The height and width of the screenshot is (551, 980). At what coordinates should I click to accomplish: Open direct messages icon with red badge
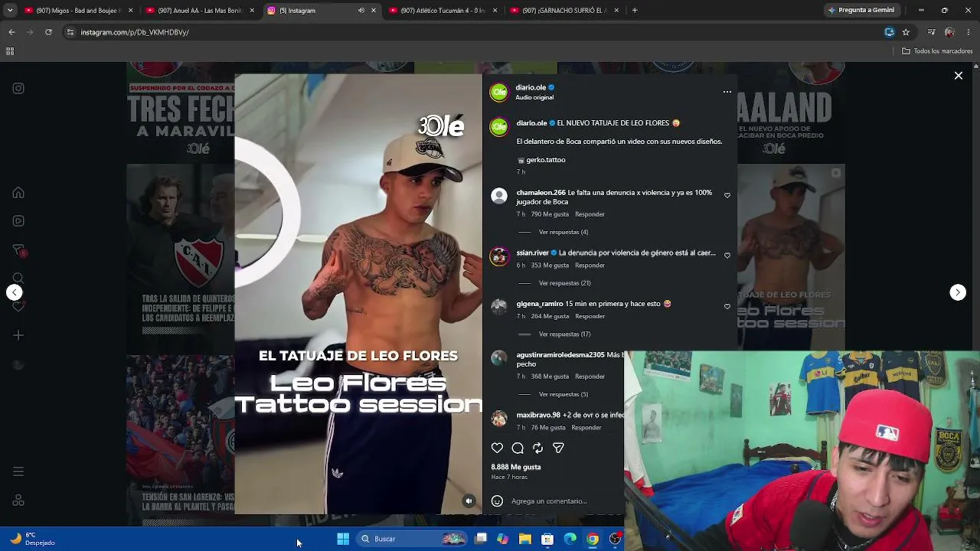pyautogui.click(x=18, y=250)
